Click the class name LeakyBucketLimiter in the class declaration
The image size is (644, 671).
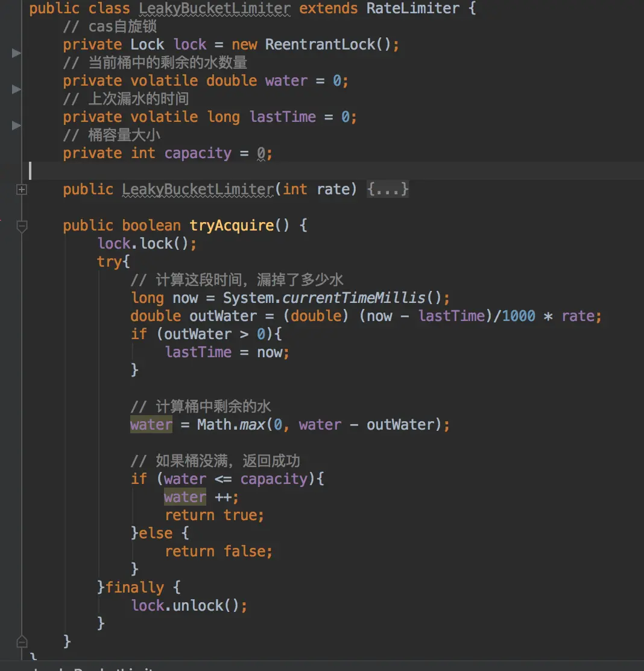point(215,8)
